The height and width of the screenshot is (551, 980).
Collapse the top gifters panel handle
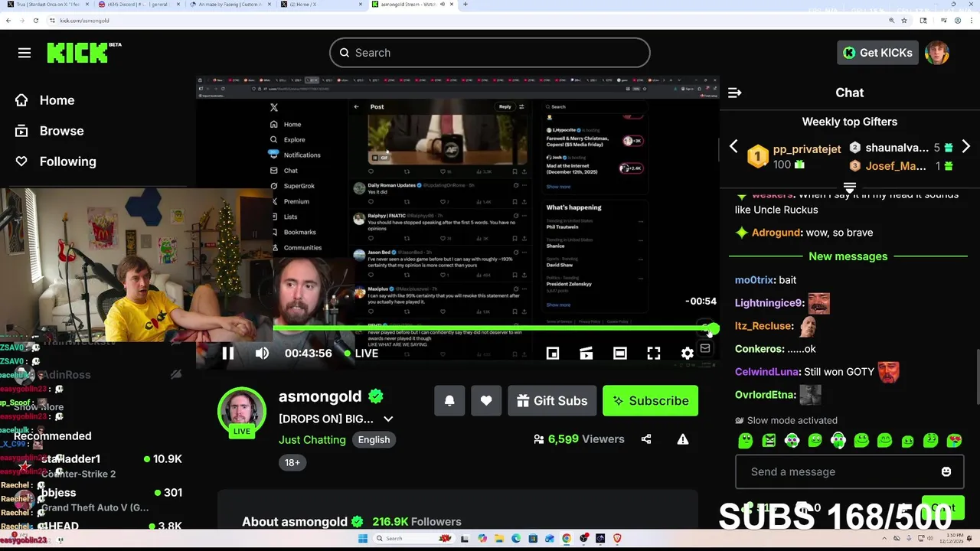point(849,187)
